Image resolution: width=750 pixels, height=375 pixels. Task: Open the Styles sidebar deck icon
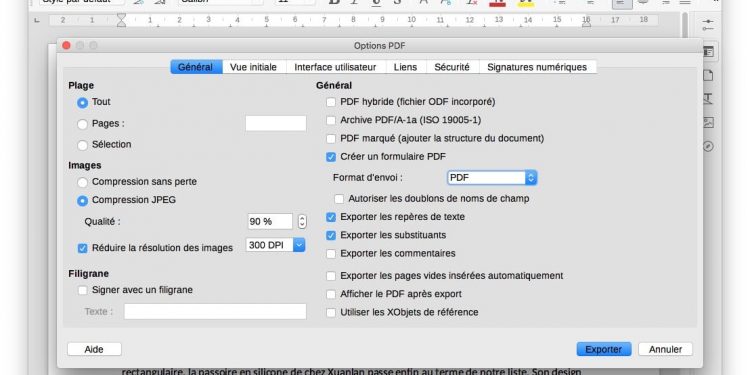pos(708,99)
